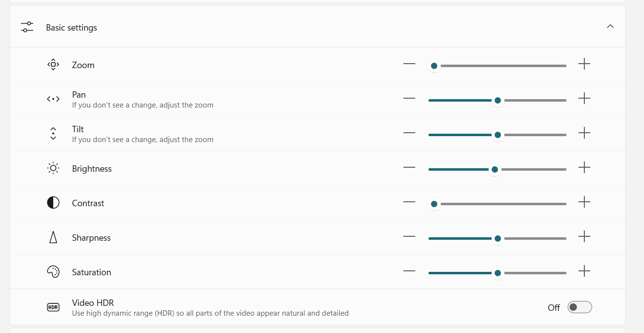644x333 pixels.
Task: Click the Brightness slider handle
Action: pyautogui.click(x=495, y=169)
